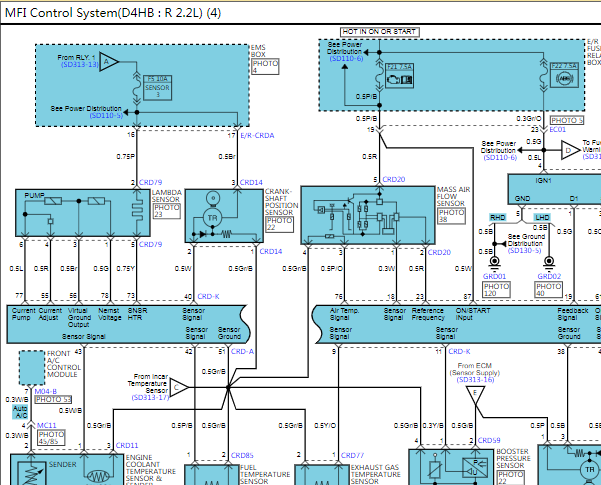Open PHOTO 22 for booster pressure sensor
601x485 pixels.
[511, 478]
